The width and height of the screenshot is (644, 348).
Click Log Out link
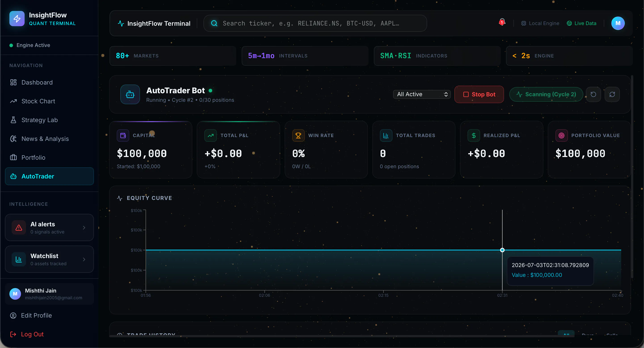coord(32,334)
